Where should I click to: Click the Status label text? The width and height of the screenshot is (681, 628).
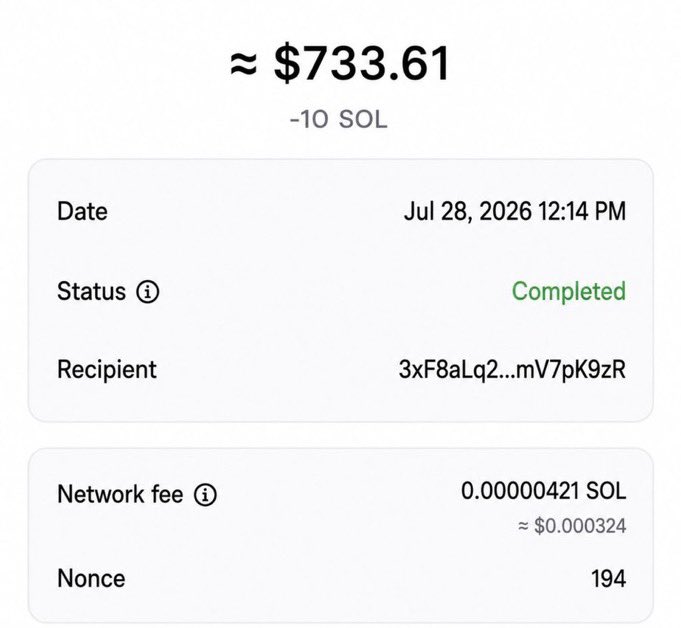click(91, 291)
